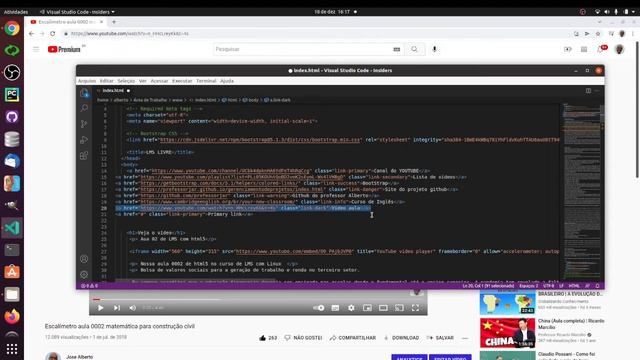Open the China (Aula completa) video thumbnail
This screenshot has height=360, width=640.
(x=507, y=333)
